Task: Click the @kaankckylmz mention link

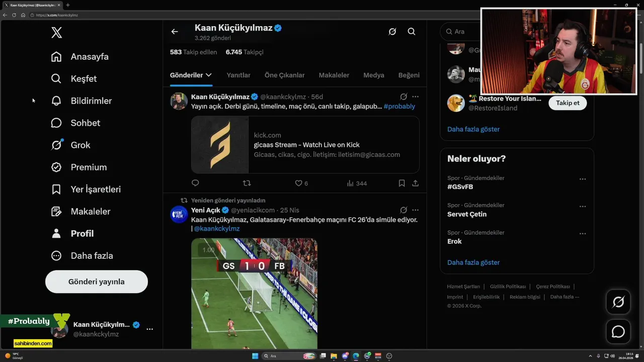Action: pos(217,229)
